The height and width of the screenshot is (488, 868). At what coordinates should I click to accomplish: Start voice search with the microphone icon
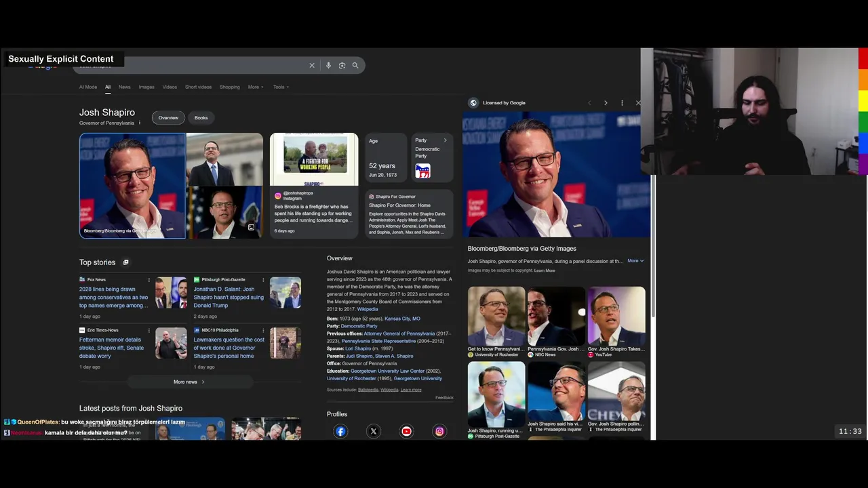(x=328, y=66)
